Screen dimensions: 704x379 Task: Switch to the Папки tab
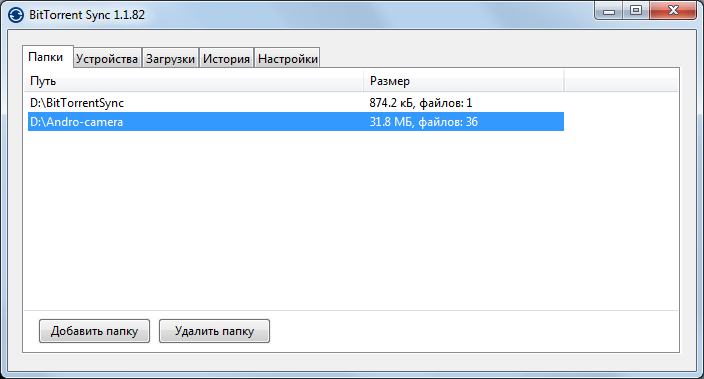[48, 57]
